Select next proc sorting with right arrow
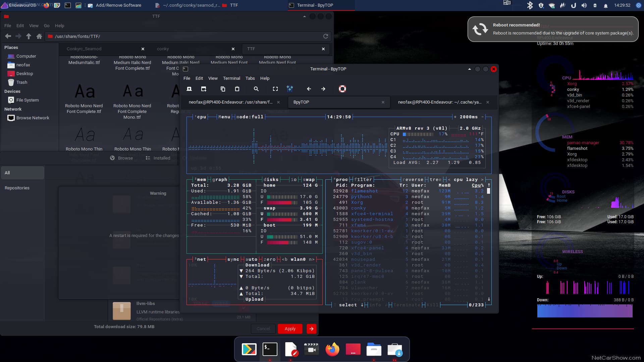The height and width of the screenshot is (362, 644). [482, 180]
